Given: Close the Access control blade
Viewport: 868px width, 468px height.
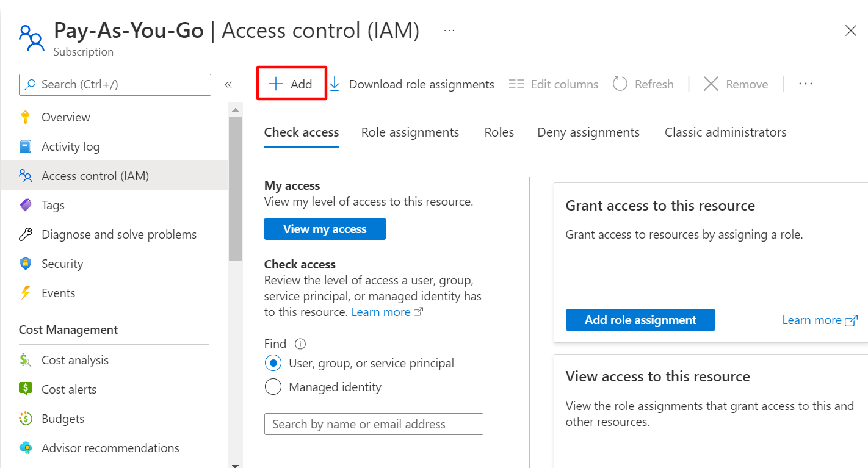Looking at the screenshot, I should (x=850, y=31).
